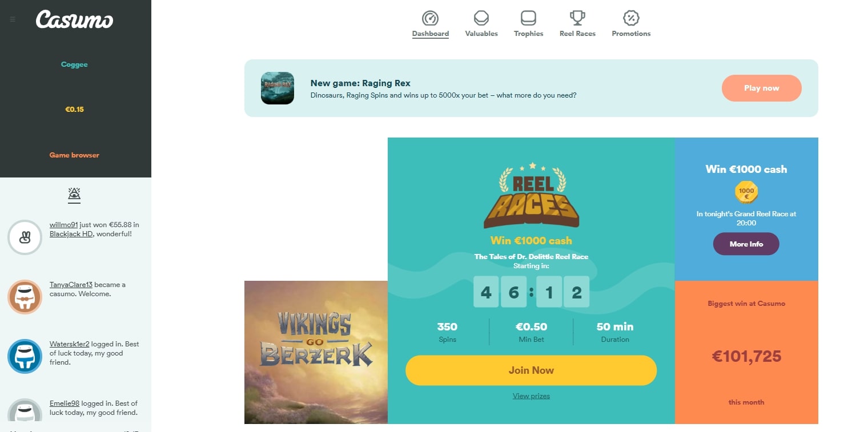This screenshot has width=868, height=432.
Task: Click the Coggee username in sidebar
Action: pos(74,64)
